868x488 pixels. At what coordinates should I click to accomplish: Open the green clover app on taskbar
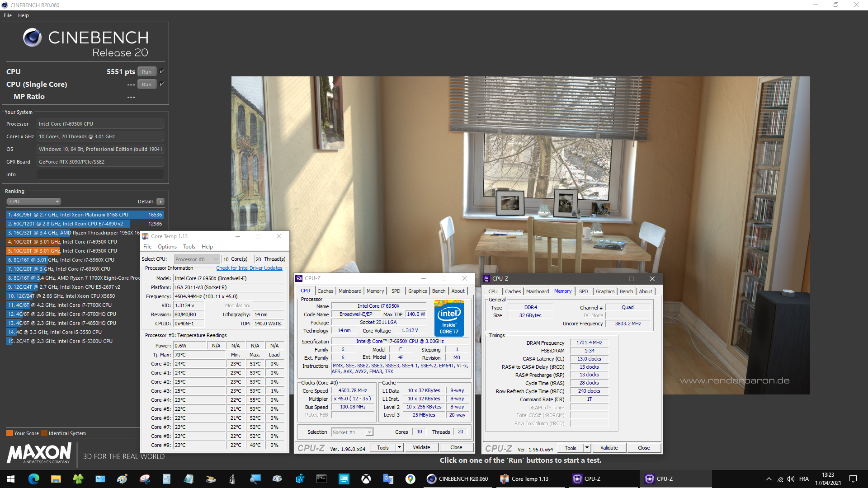pos(78,479)
